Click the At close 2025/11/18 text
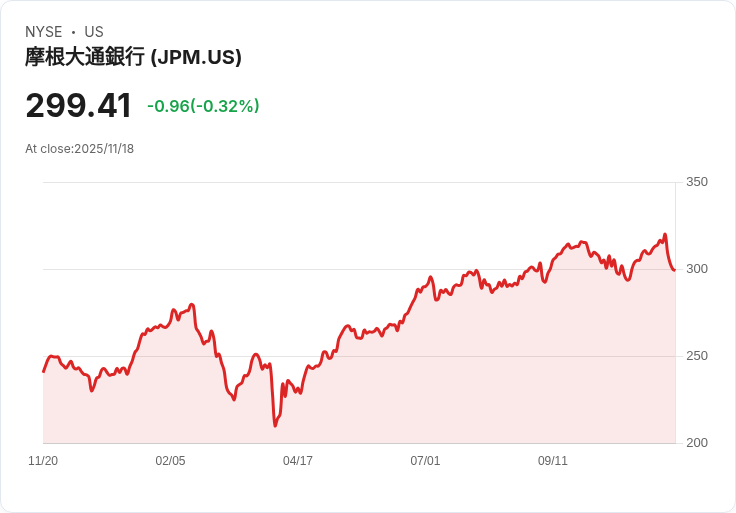 point(79,149)
